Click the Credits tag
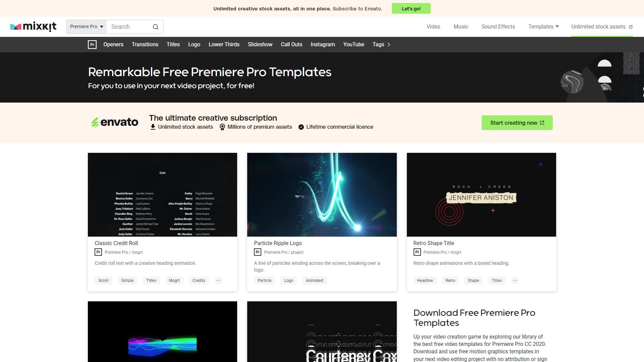The image size is (644, 362). click(x=199, y=281)
